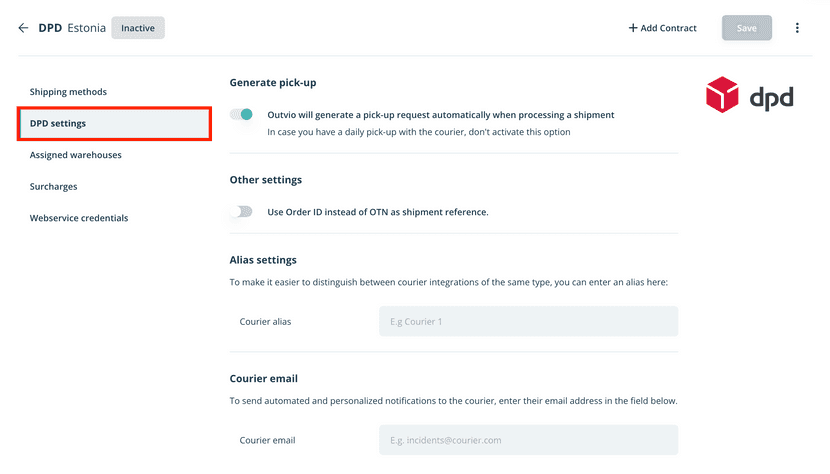Open the three-dot more options menu
The width and height of the screenshot is (830, 474).
click(x=797, y=28)
